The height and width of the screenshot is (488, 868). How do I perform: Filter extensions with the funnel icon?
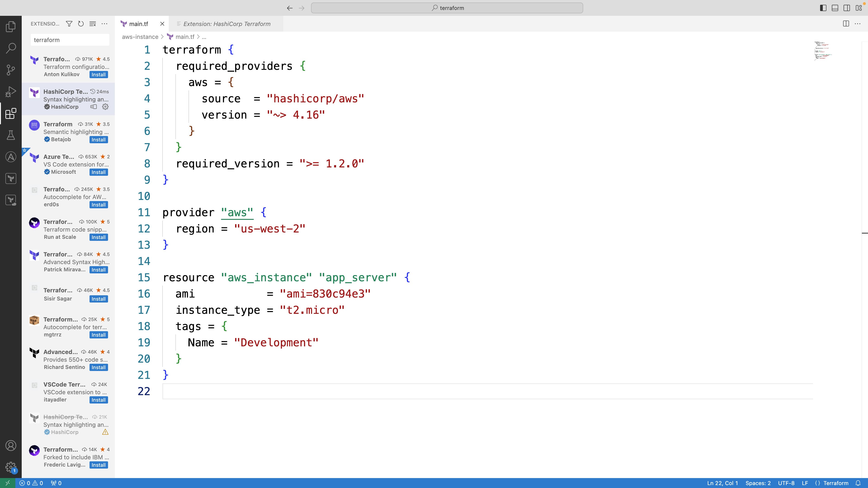69,23
